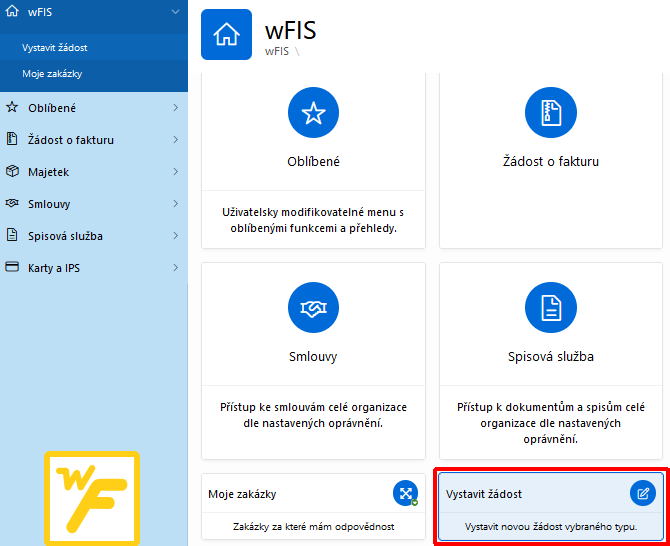Select Karty a IPS in the sidebar menu
This screenshot has height=546, width=670.
click(54, 268)
